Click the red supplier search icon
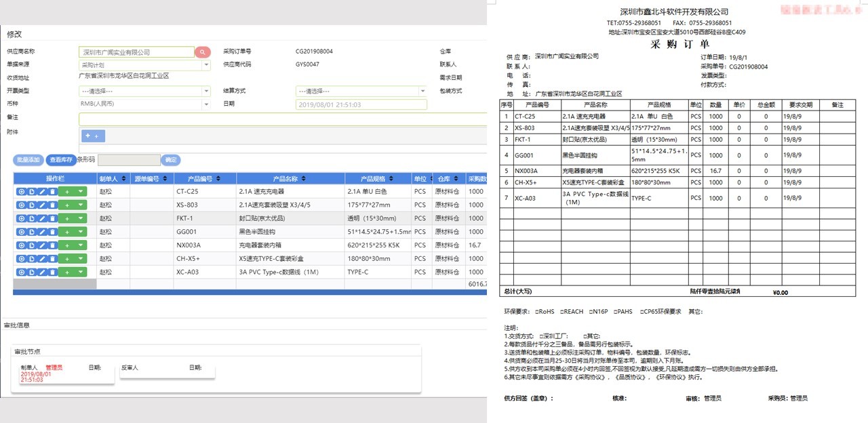 pyautogui.click(x=203, y=52)
